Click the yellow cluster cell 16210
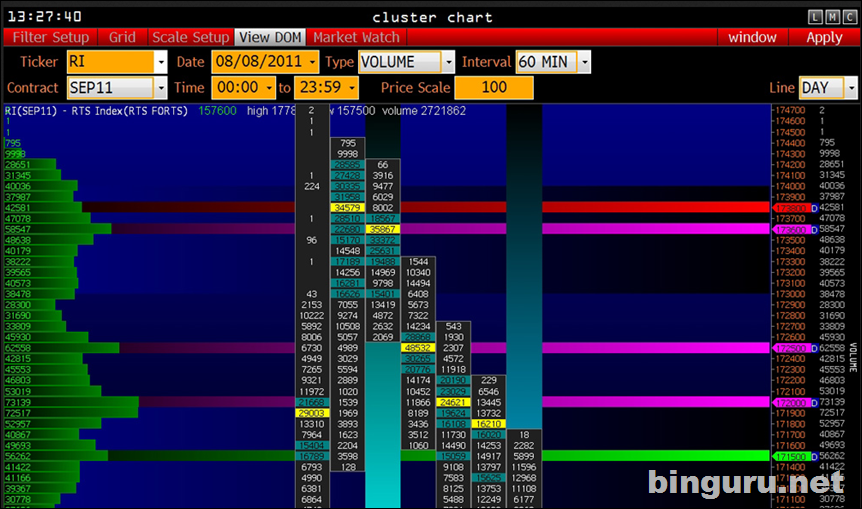The height and width of the screenshot is (509, 862). pyautogui.click(x=488, y=424)
